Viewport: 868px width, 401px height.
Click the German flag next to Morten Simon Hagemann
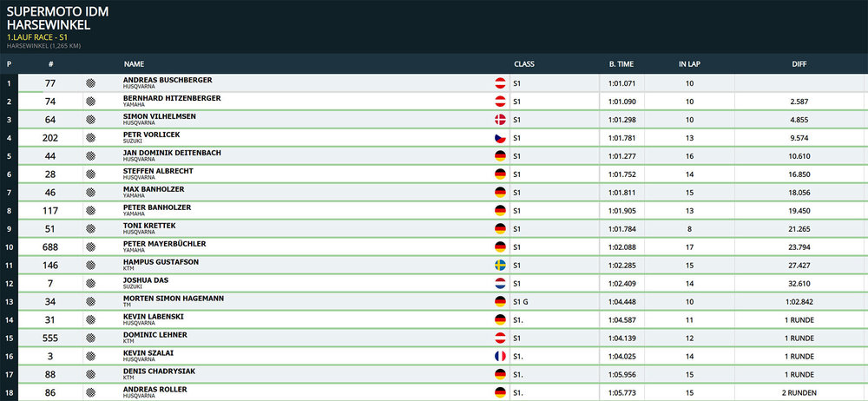[500, 302]
